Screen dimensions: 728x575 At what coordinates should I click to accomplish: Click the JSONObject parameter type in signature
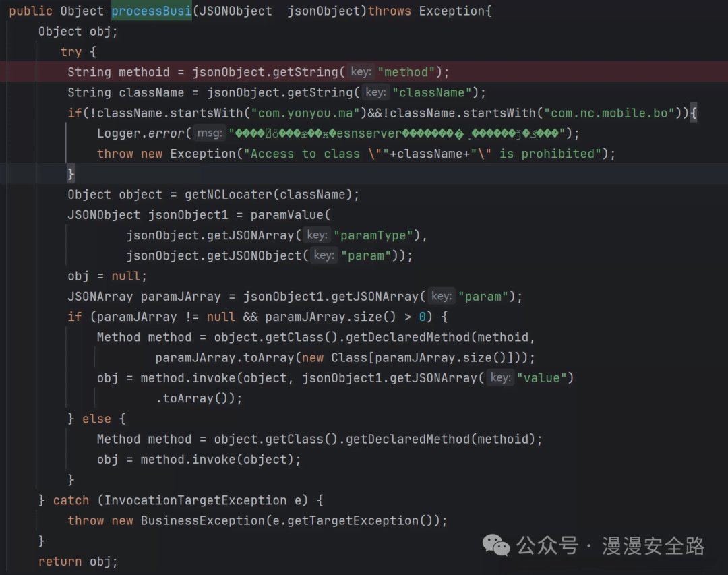(x=236, y=11)
